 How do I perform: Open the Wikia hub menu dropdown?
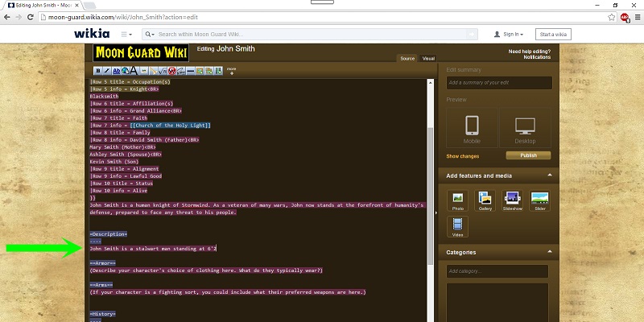coord(126,35)
